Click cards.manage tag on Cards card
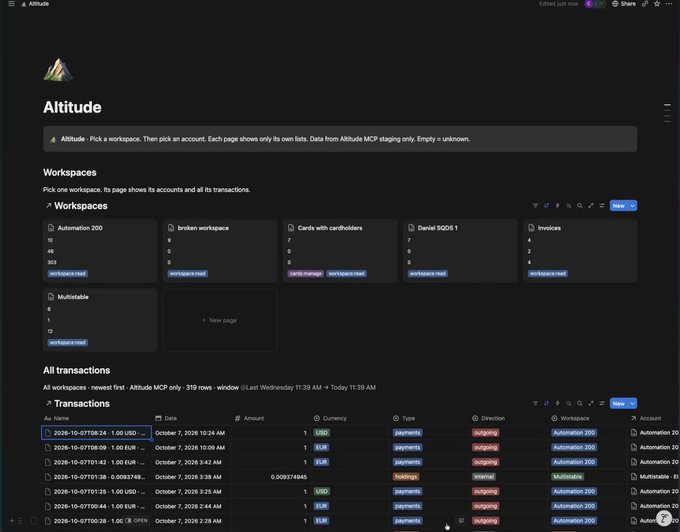Viewport: 680px width, 532px height. point(305,274)
